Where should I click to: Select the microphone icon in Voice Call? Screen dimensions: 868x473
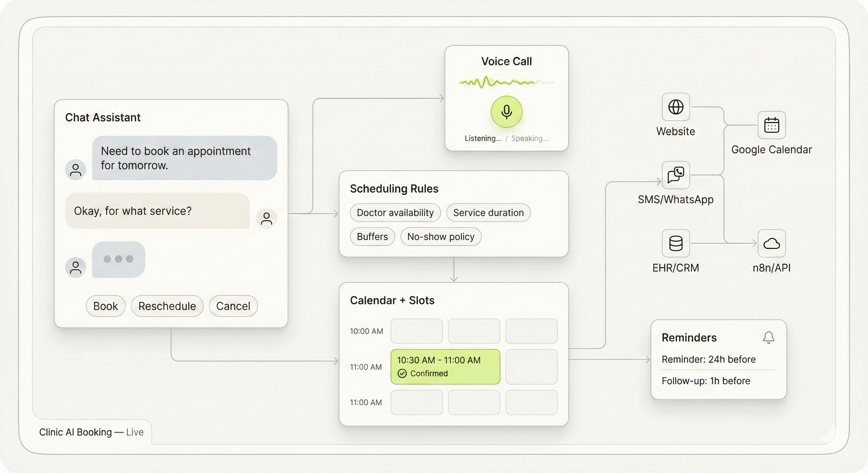[x=506, y=112]
